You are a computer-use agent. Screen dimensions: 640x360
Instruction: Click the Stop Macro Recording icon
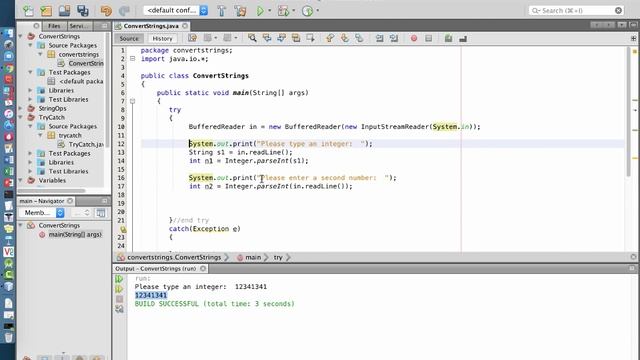429,38
